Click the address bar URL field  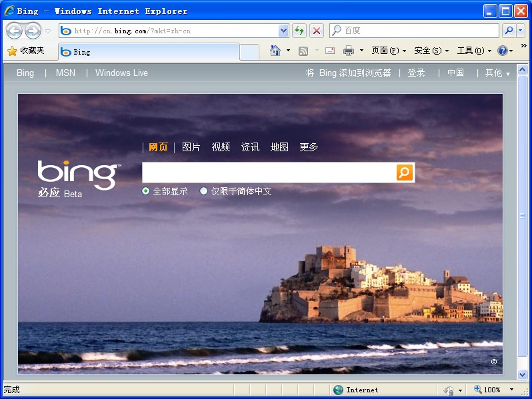pos(175,31)
